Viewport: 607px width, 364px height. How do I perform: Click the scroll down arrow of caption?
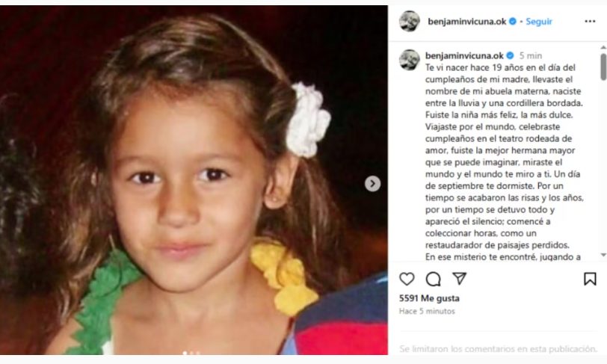coord(603,255)
